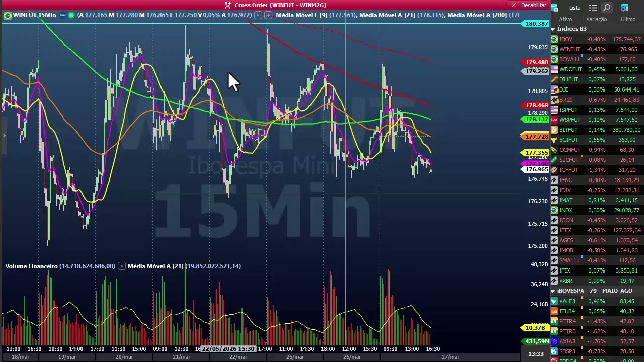Screen dimensions: 644x362
Task: Click the WDOFUT US flag icon
Action: tap(554, 69)
